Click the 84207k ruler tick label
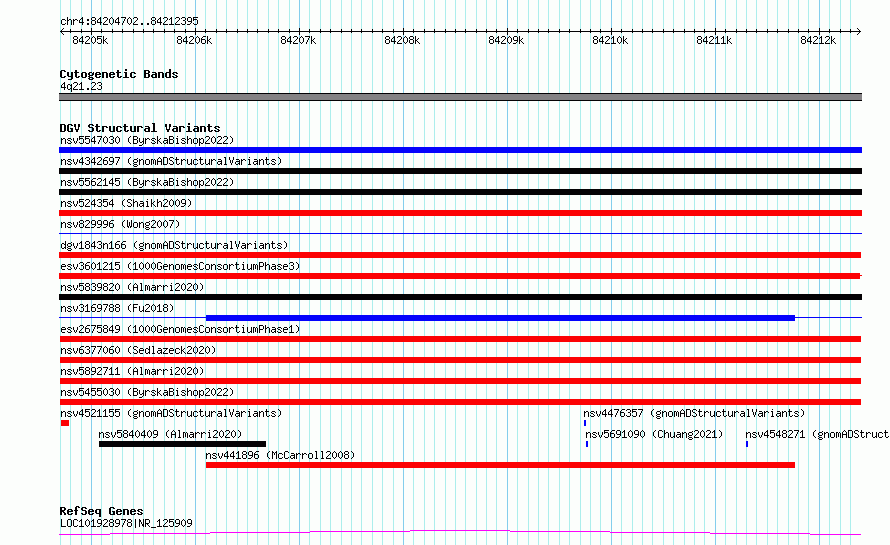890x545 pixels. point(298,40)
